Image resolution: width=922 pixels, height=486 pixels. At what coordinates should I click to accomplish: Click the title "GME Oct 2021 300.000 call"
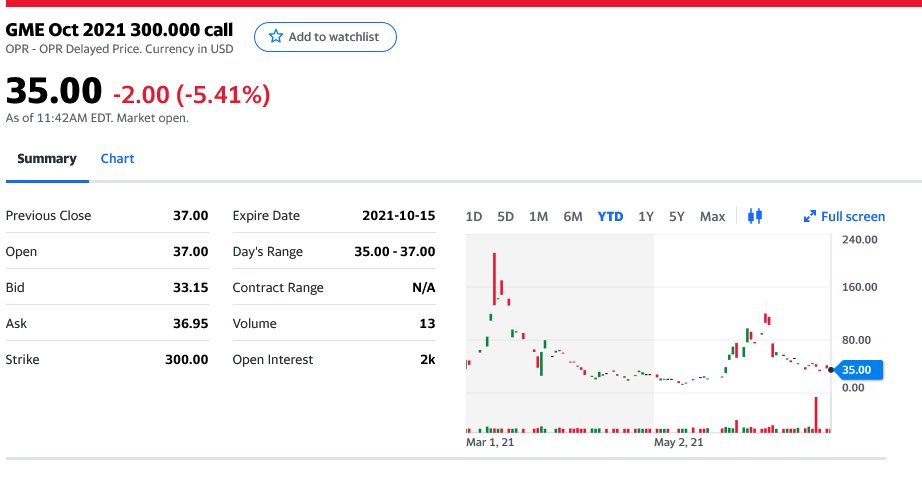point(119,29)
